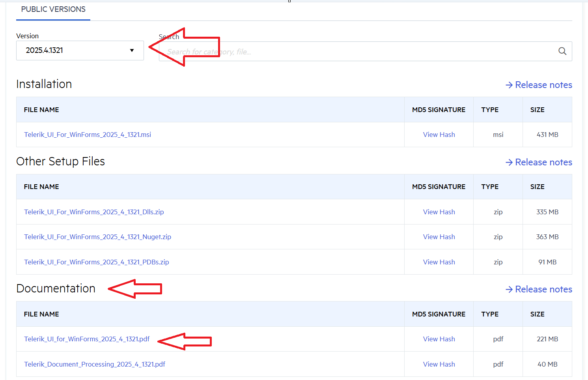Click the 91 MB size cell

(x=547, y=262)
